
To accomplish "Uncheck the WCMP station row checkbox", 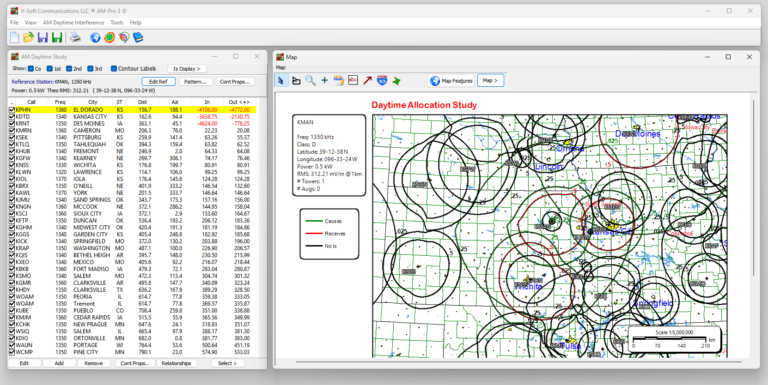I will [x=12, y=352].
